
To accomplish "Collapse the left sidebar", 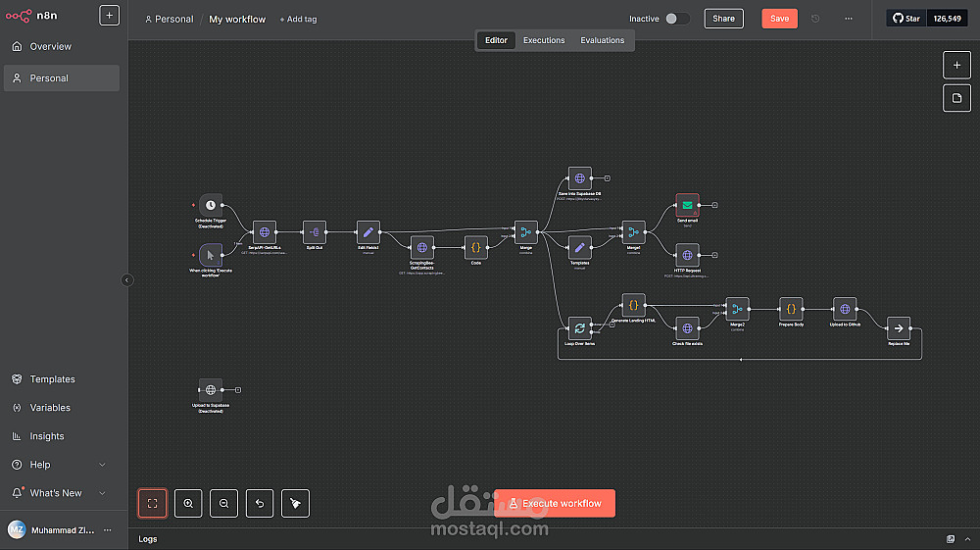I will click(126, 280).
